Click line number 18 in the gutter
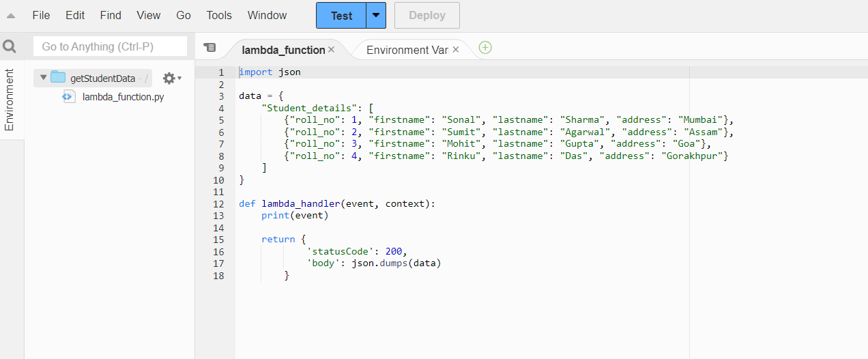This screenshot has height=359, width=868. [218, 275]
